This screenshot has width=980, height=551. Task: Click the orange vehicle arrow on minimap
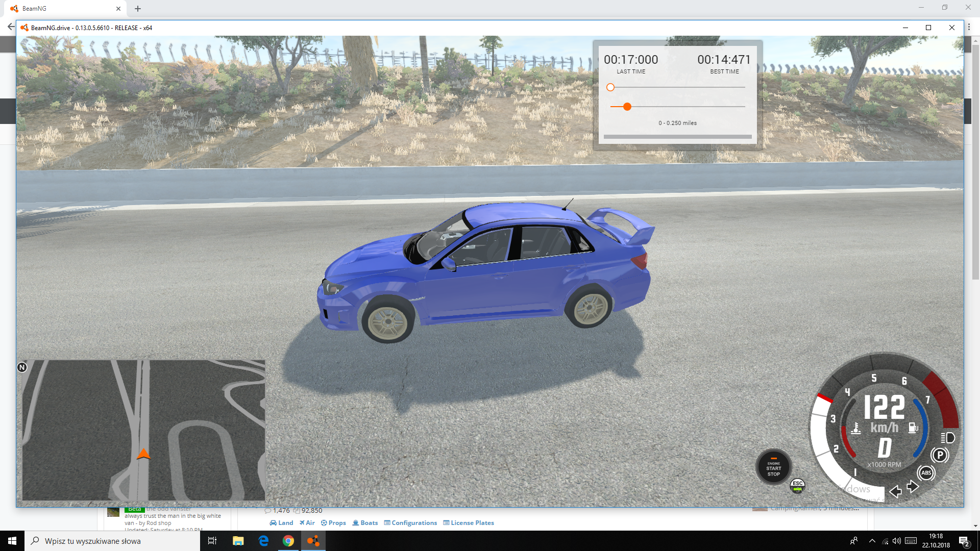click(x=143, y=454)
